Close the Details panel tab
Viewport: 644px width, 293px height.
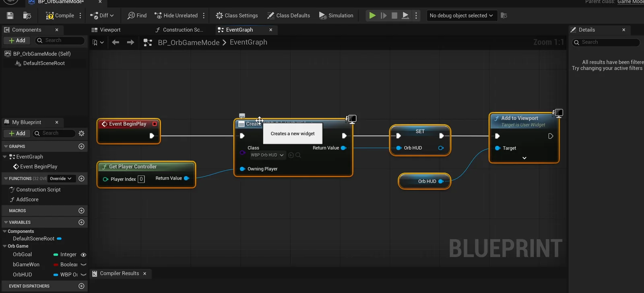point(623,30)
